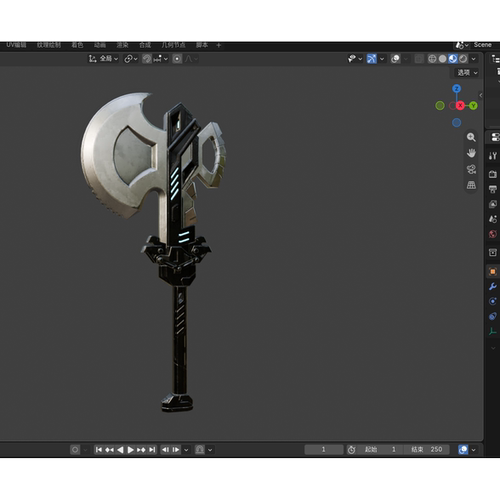Toggle the camera view icon

pyautogui.click(x=471, y=169)
